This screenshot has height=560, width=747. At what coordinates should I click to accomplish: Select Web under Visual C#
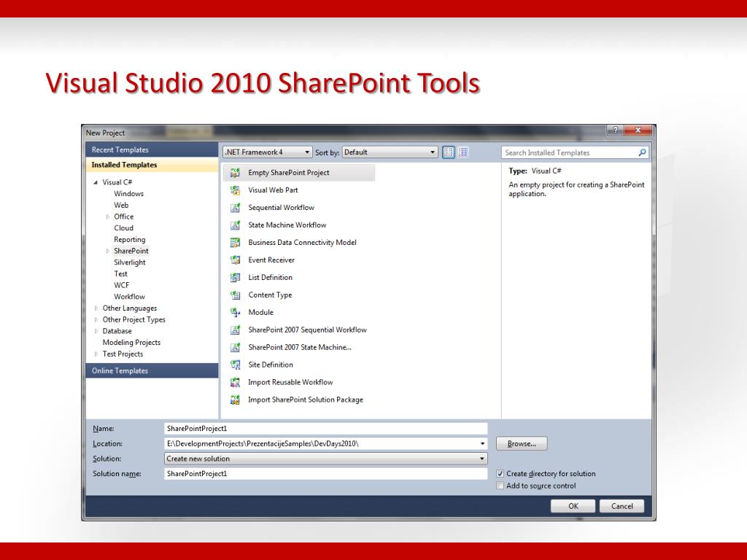(121, 205)
